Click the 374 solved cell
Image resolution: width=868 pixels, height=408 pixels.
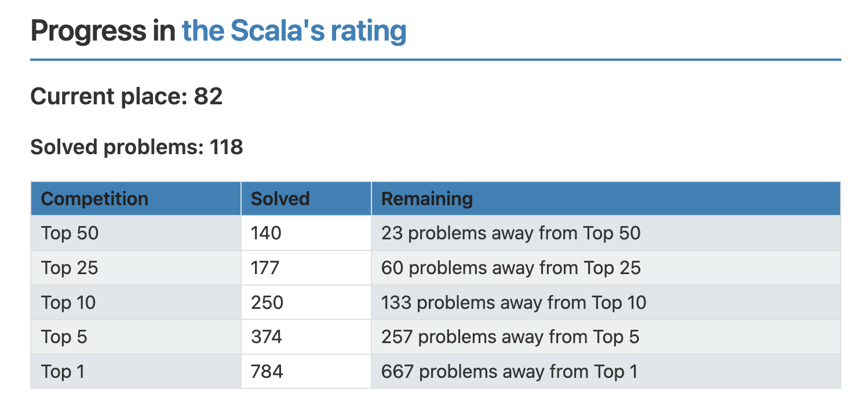pos(267,337)
